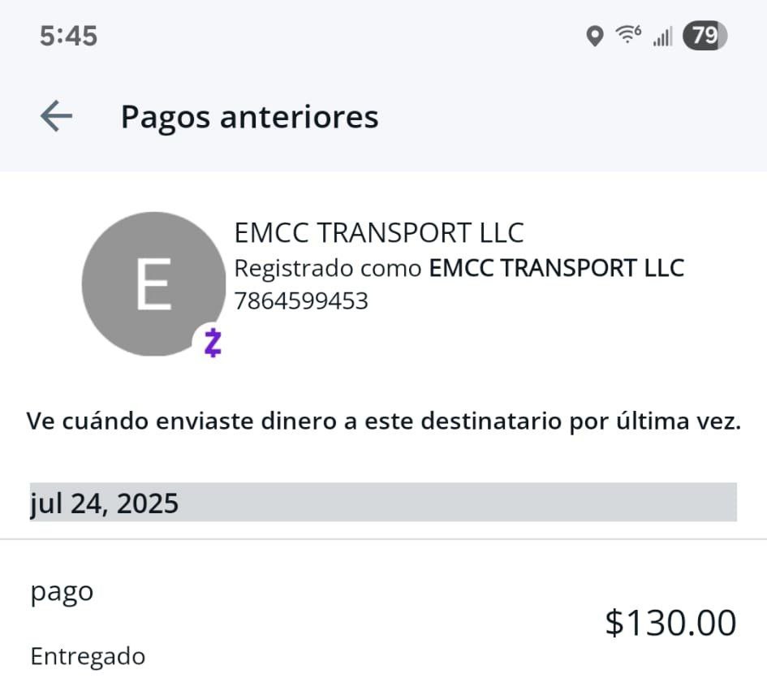Tap the small 6 beside Wi-Fi icon
Viewport: 767px width, 700px height.
coord(638,31)
